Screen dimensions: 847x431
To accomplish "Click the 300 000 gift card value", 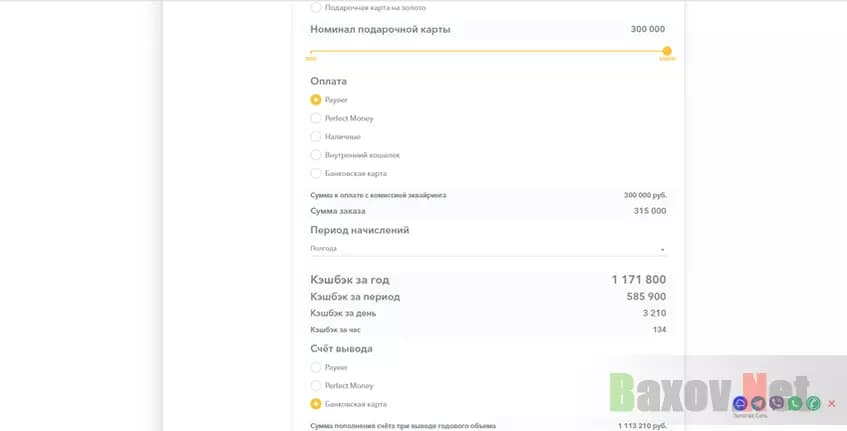I will pyautogui.click(x=648, y=29).
